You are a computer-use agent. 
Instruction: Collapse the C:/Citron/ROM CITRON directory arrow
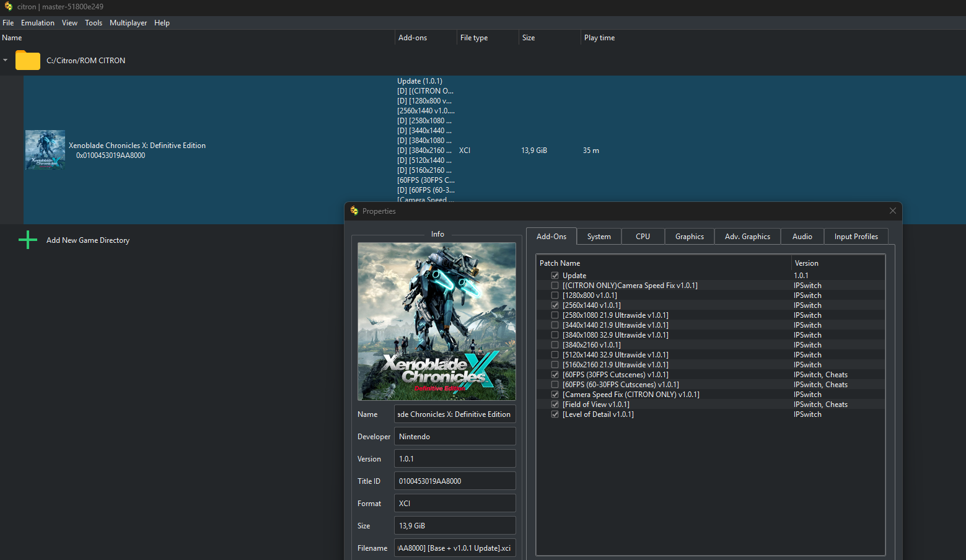tap(6, 60)
